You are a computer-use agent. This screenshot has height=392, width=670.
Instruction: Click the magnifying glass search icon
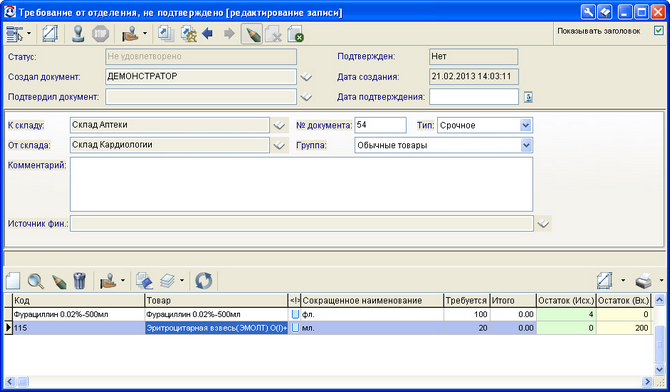[x=35, y=281]
